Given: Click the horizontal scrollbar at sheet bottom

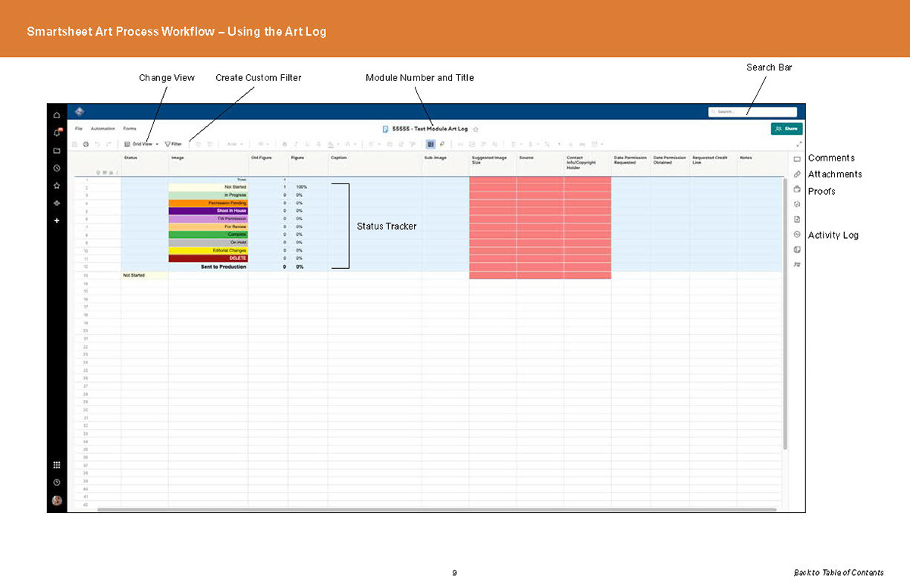Looking at the screenshot, I should pos(437,509).
